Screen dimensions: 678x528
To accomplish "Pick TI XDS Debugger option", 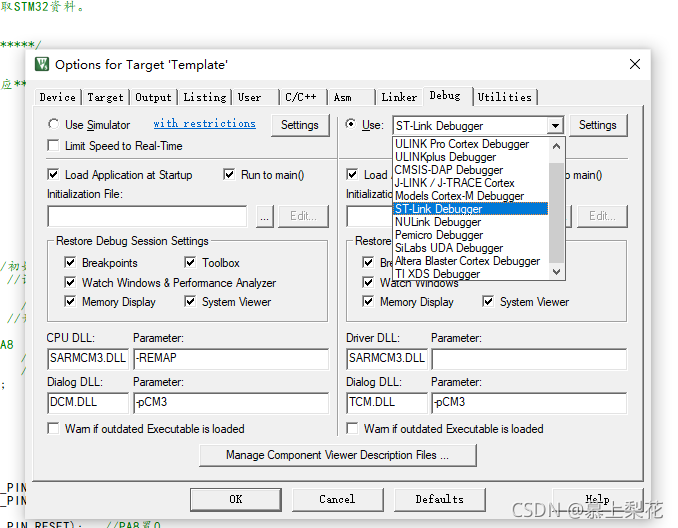I will [470, 273].
